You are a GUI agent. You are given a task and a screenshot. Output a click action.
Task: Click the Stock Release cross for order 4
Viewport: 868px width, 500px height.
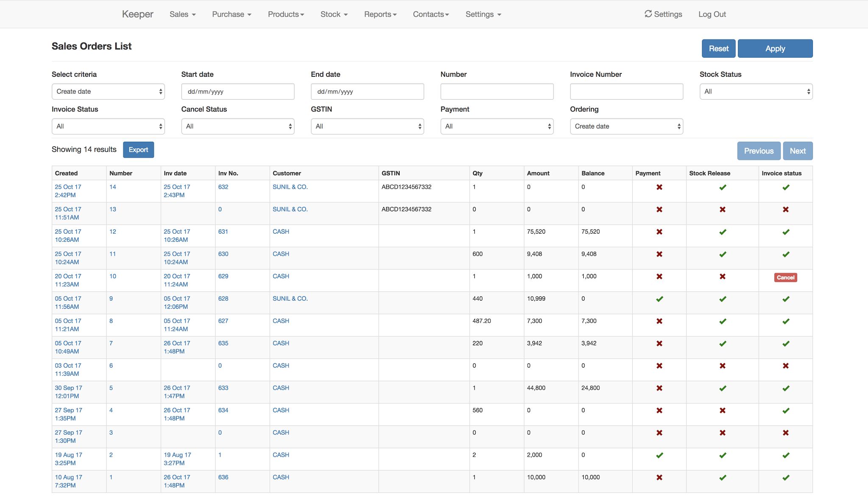[723, 411]
